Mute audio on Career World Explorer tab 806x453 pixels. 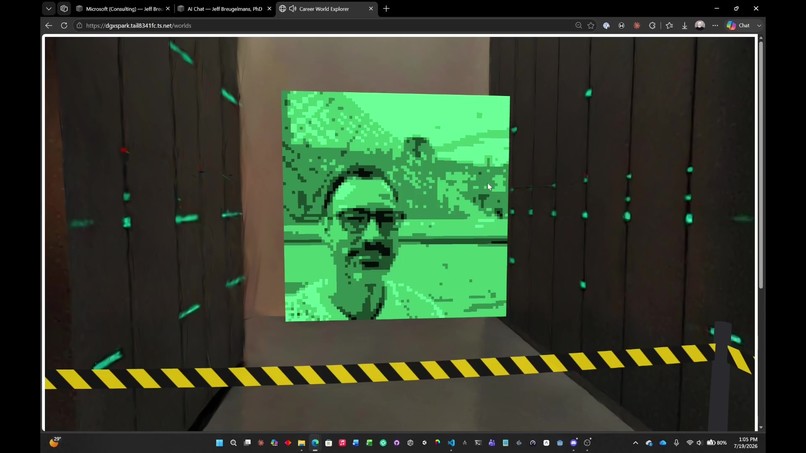[292, 9]
